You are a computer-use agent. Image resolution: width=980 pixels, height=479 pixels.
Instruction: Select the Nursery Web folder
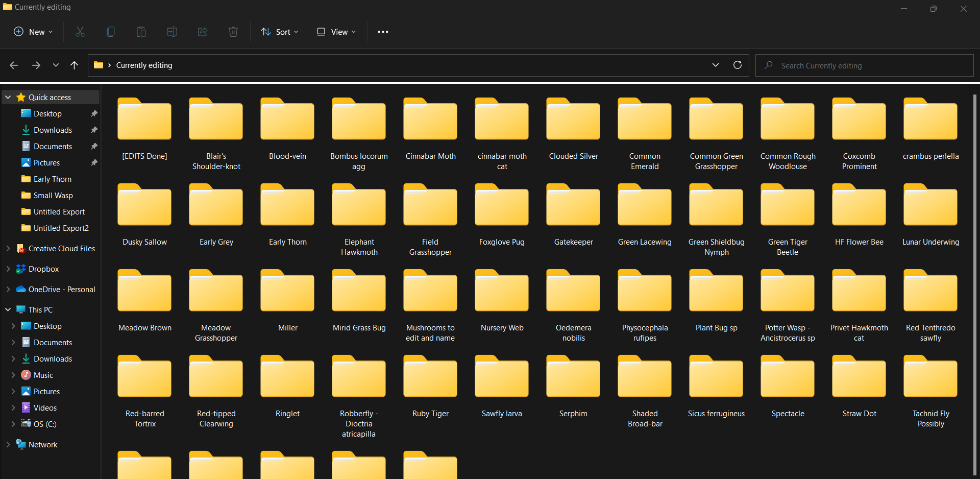[x=502, y=300]
